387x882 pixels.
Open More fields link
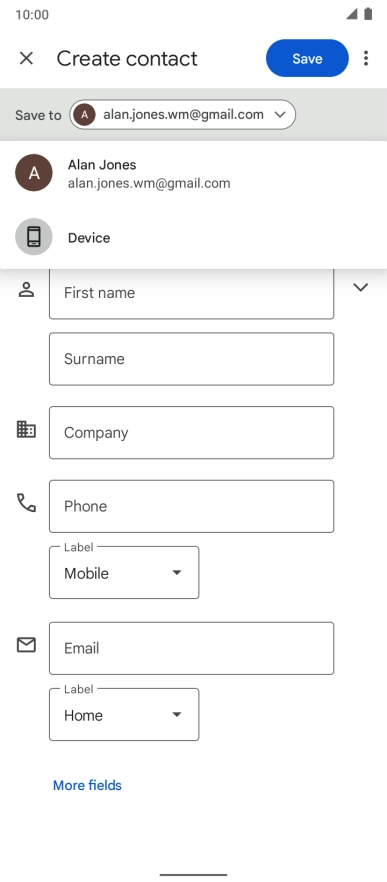[87, 785]
